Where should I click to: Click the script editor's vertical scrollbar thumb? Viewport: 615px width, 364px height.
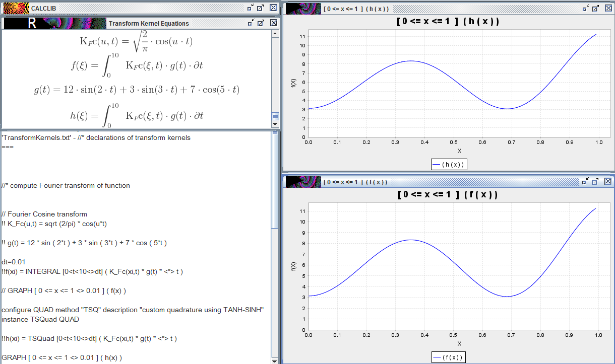(275, 181)
